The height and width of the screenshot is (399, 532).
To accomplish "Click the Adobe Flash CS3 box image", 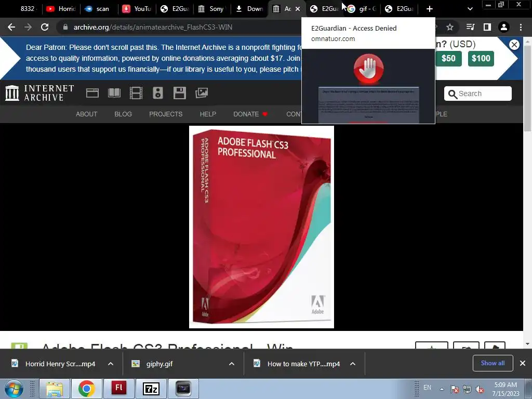I will [x=262, y=227].
